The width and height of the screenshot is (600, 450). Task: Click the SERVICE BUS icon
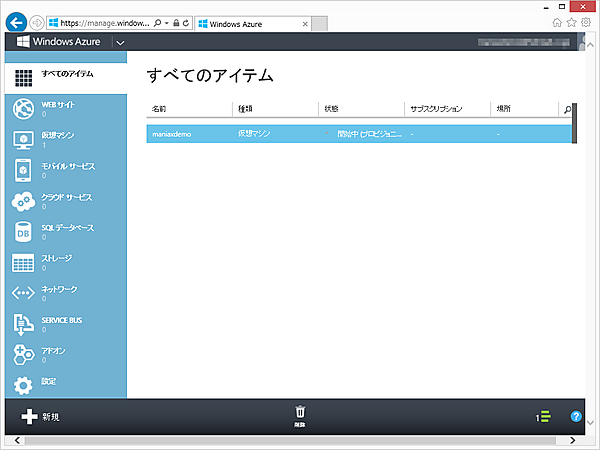(x=23, y=323)
